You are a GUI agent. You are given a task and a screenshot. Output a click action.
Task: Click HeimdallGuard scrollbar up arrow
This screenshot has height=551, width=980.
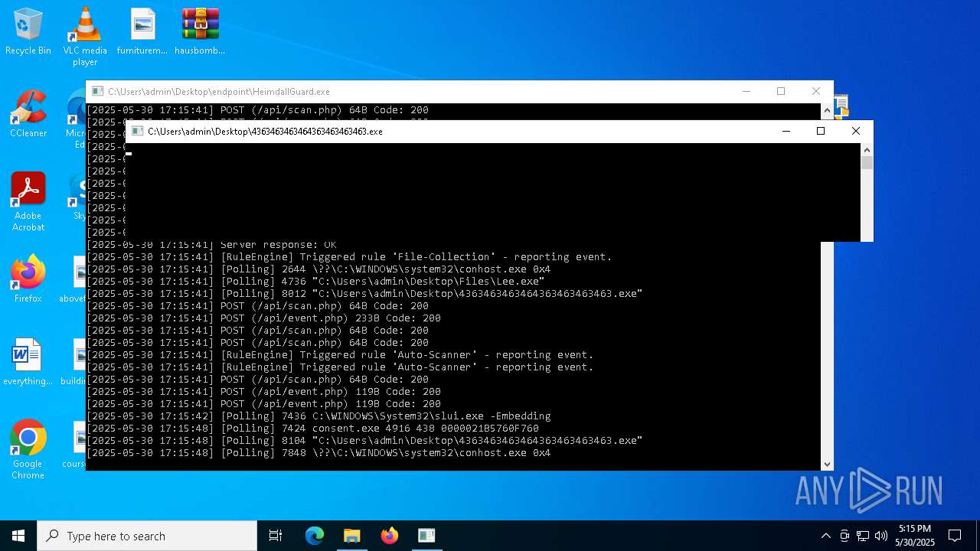tap(827, 110)
